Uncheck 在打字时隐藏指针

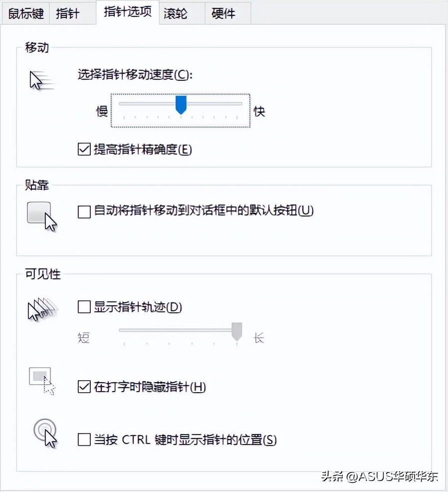pyautogui.click(x=84, y=388)
